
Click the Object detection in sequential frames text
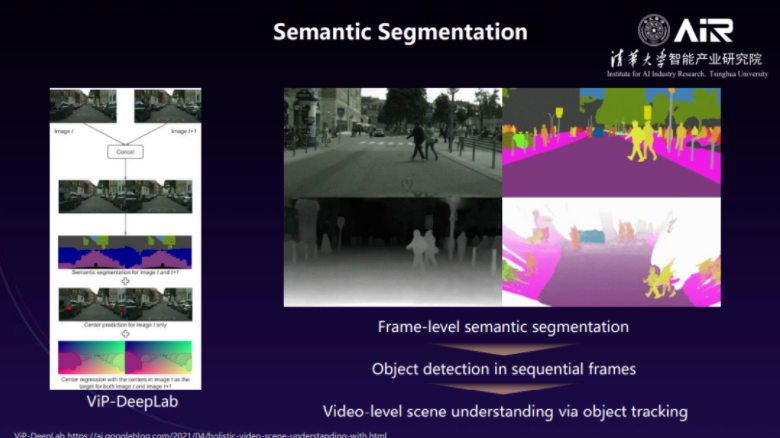503,369
